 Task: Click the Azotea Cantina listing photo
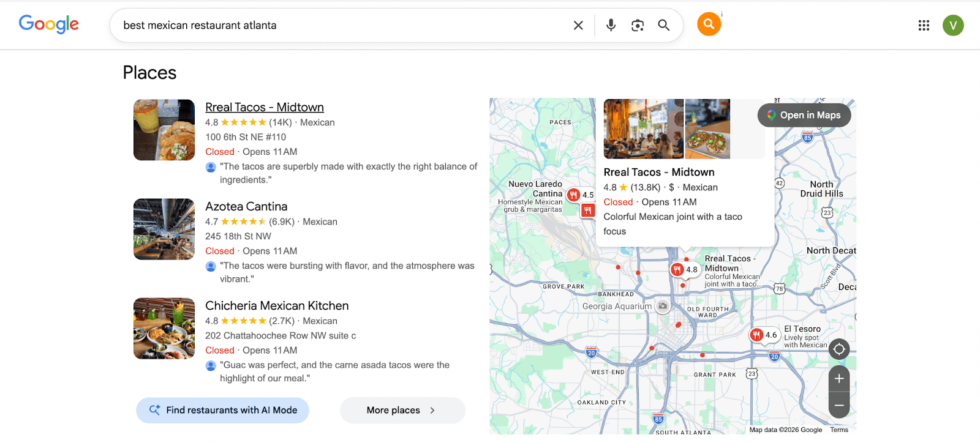[x=164, y=229]
